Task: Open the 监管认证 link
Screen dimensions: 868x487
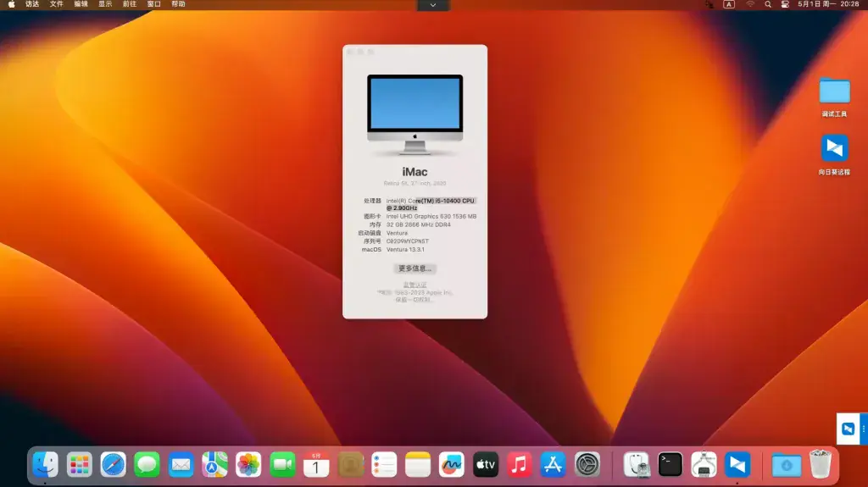Action: coord(415,285)
